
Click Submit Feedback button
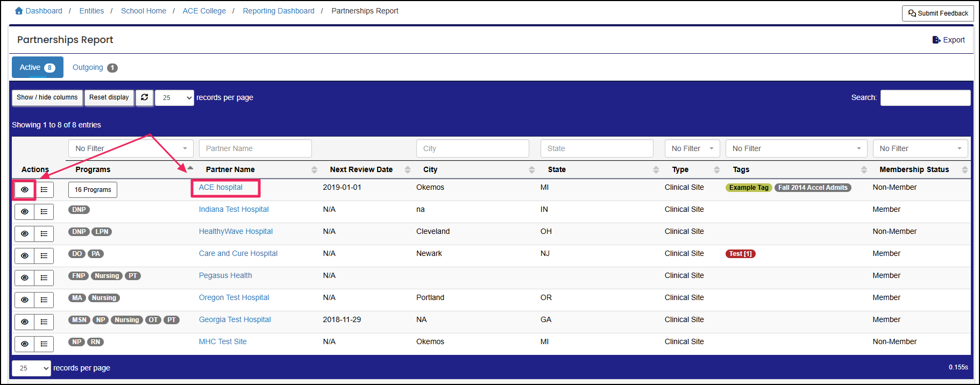[x=938, y=13]
